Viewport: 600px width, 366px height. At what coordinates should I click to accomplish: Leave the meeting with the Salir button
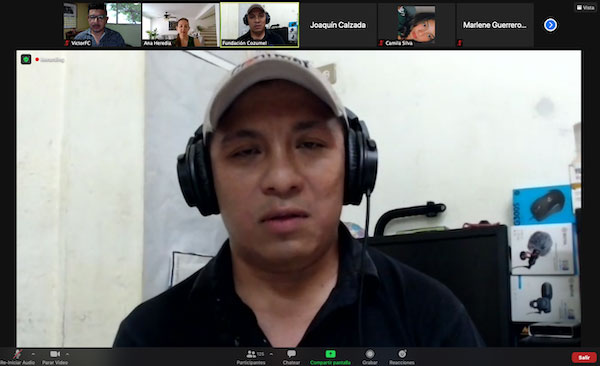(584, 357)
